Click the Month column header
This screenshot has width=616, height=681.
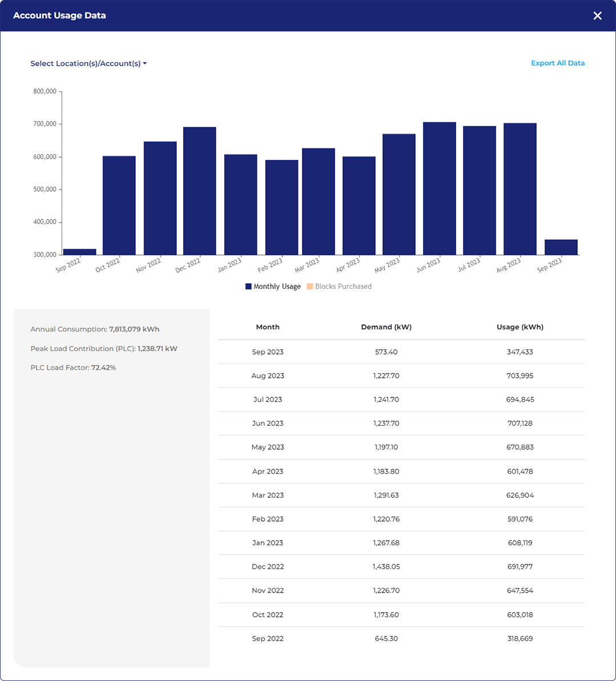tap(268, 327)
